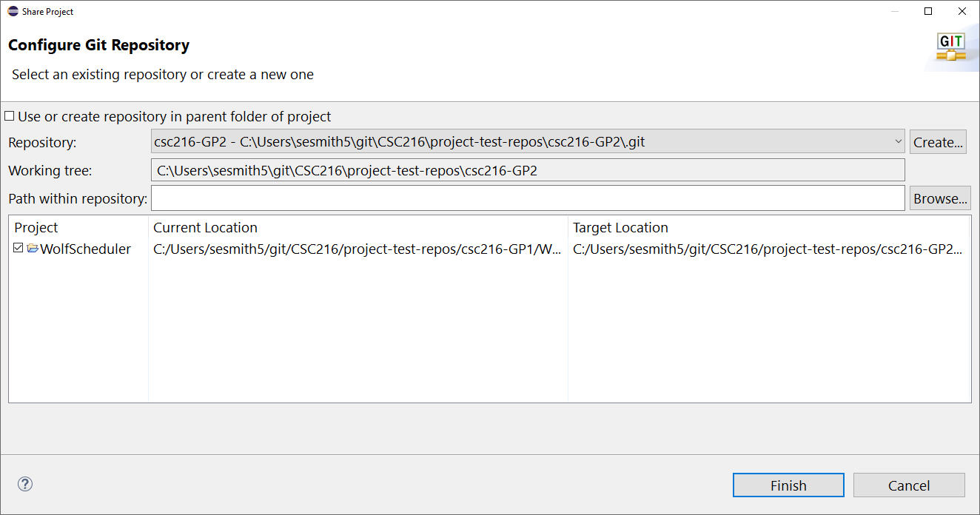Click the Target Location column header
The width and height of the screenshot is (980, 515).
[x=620, y=227]
